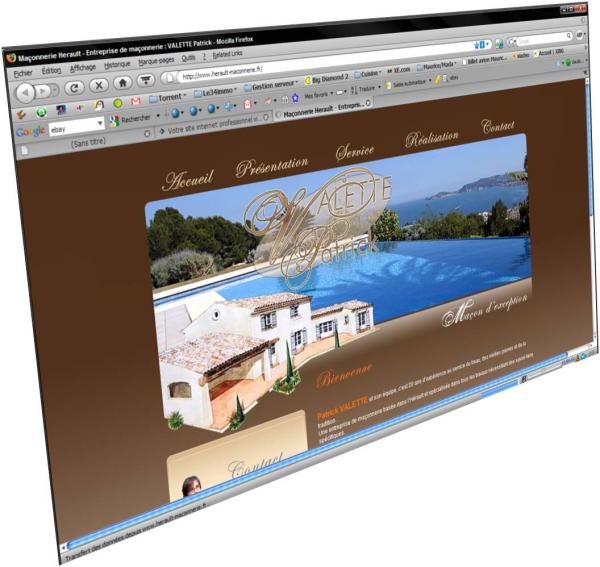This screenshot has height=567, width=600.
Task: Open the Outils menu
Action: click(x=188, y=58)
